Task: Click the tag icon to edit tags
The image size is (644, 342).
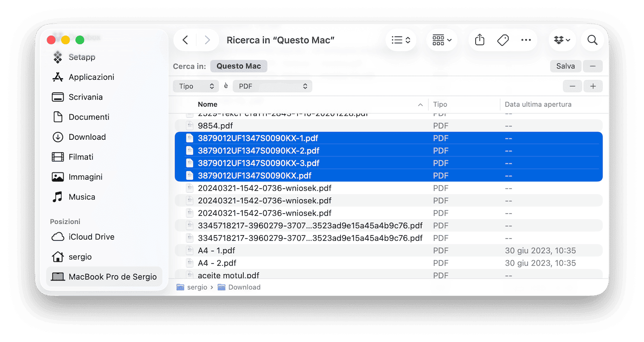Action: tap(503, 40)
